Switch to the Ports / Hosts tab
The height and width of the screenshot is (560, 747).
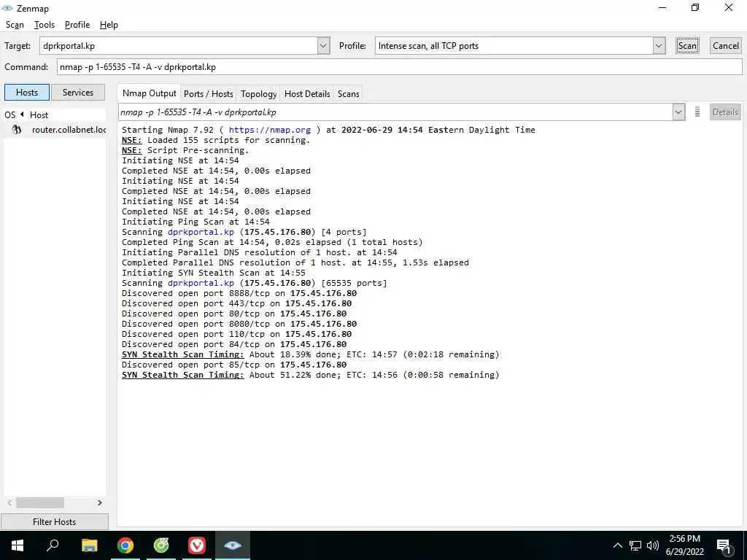click(208, 94)
